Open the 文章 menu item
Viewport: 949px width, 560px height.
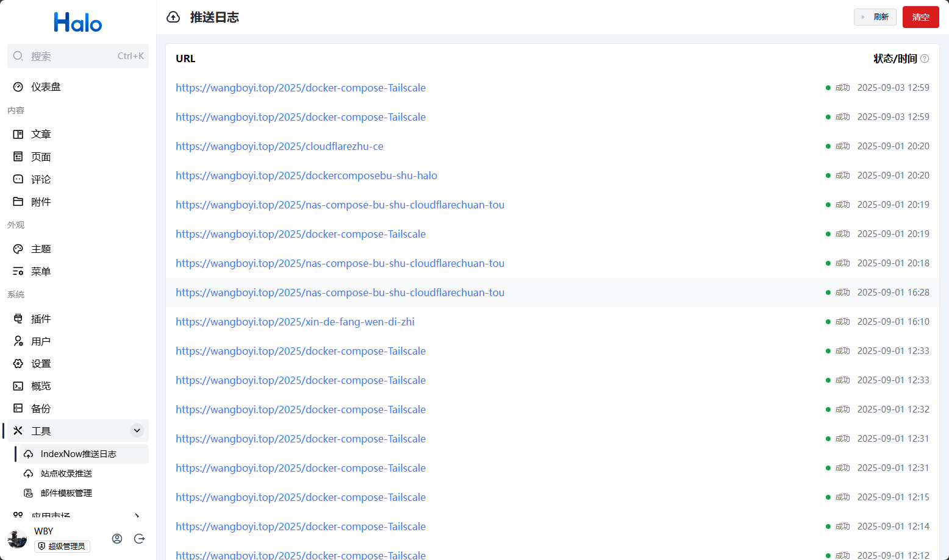click(x=41, y=134)
